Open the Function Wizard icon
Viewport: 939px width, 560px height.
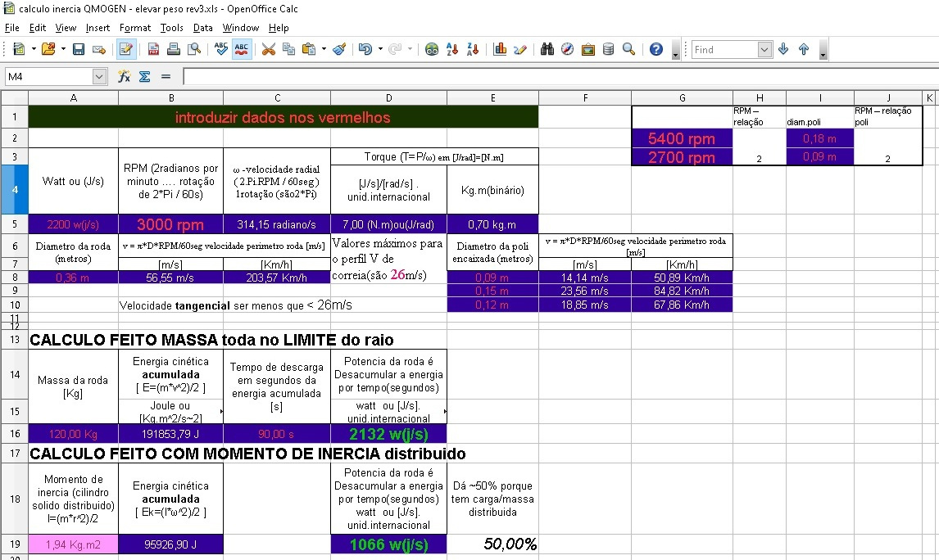click(x=125, y=76)
